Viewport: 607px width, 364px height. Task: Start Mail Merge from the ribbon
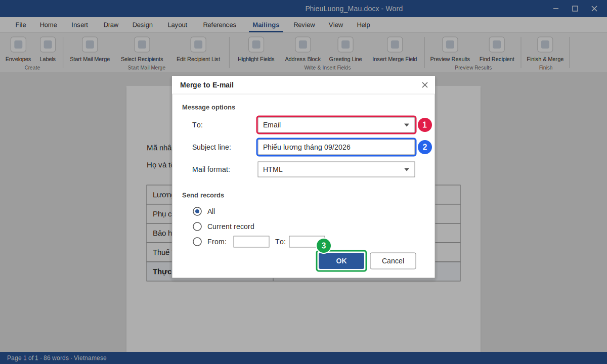(90, 50)
